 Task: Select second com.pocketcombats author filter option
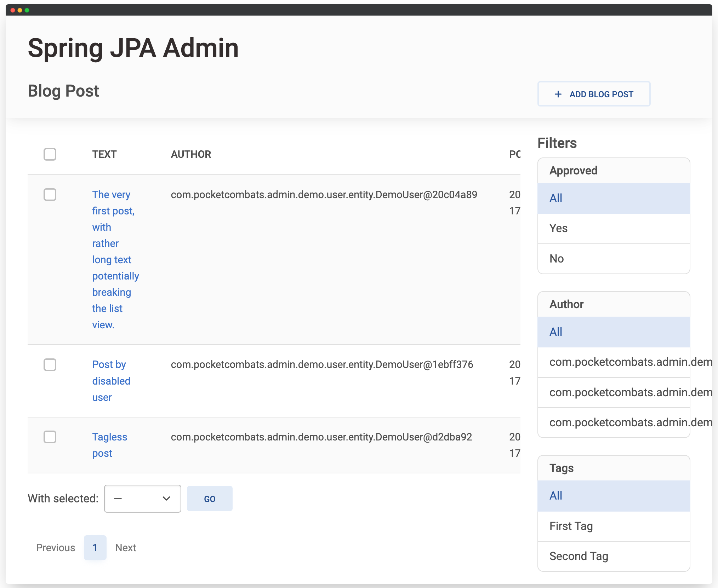click(x=614, y=392)
